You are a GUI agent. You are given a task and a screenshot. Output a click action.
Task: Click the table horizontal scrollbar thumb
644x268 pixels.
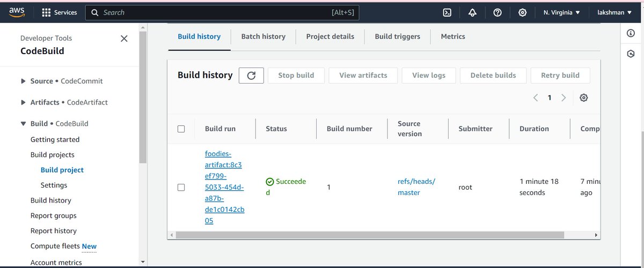click(x=370, y=235)
